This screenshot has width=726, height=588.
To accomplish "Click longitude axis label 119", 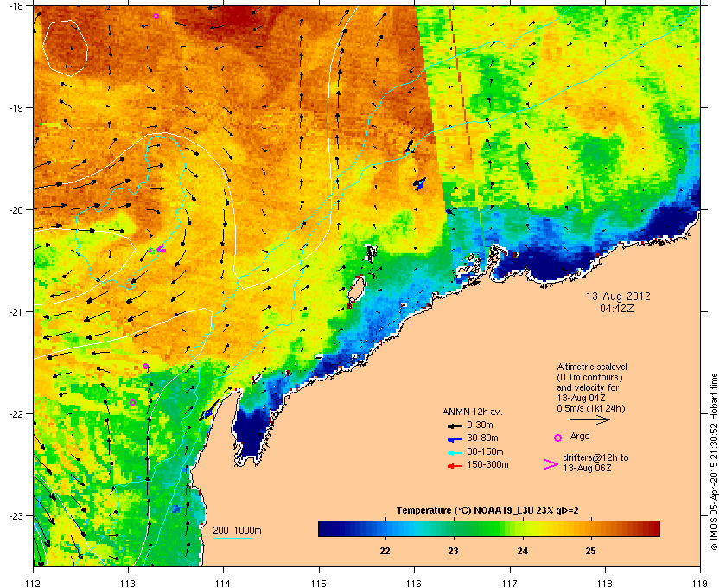I will pos(700,583).
